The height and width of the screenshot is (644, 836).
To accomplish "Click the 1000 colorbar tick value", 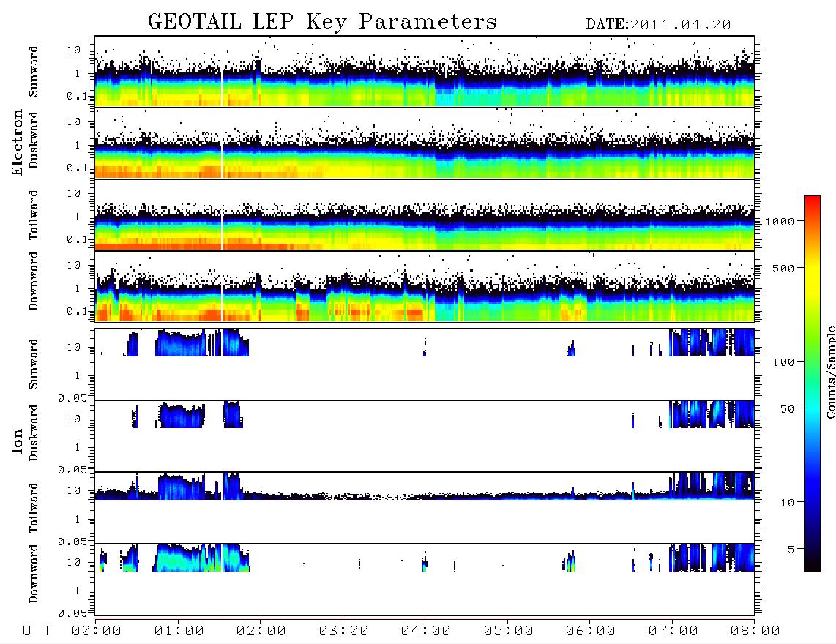I will (x=780, y=222).
